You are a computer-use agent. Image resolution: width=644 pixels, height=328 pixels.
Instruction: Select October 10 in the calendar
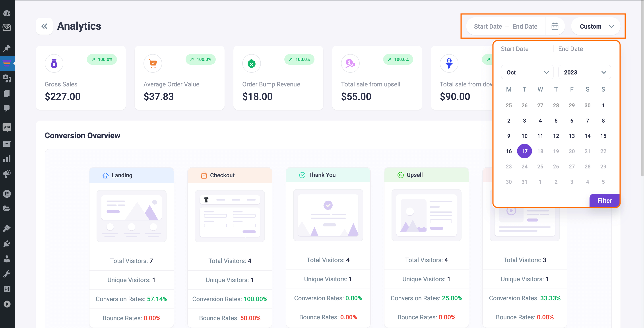[524, 136]
